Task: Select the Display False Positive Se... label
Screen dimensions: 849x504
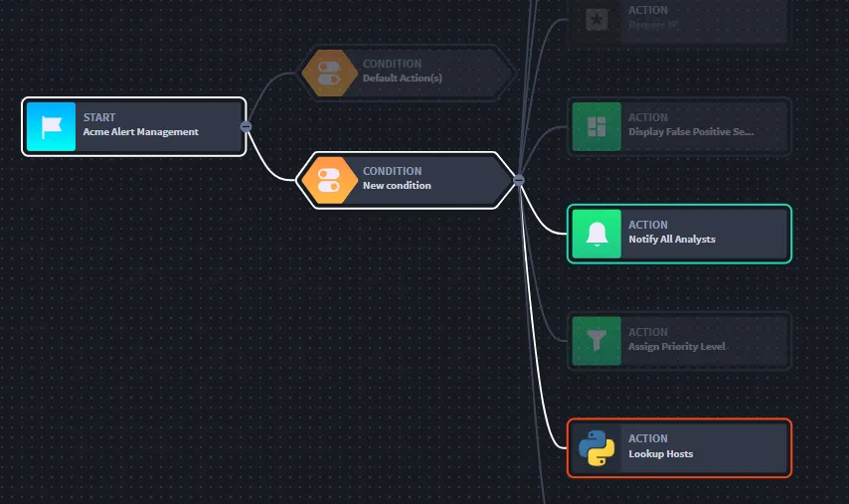Action: click(x=691, y=132)
